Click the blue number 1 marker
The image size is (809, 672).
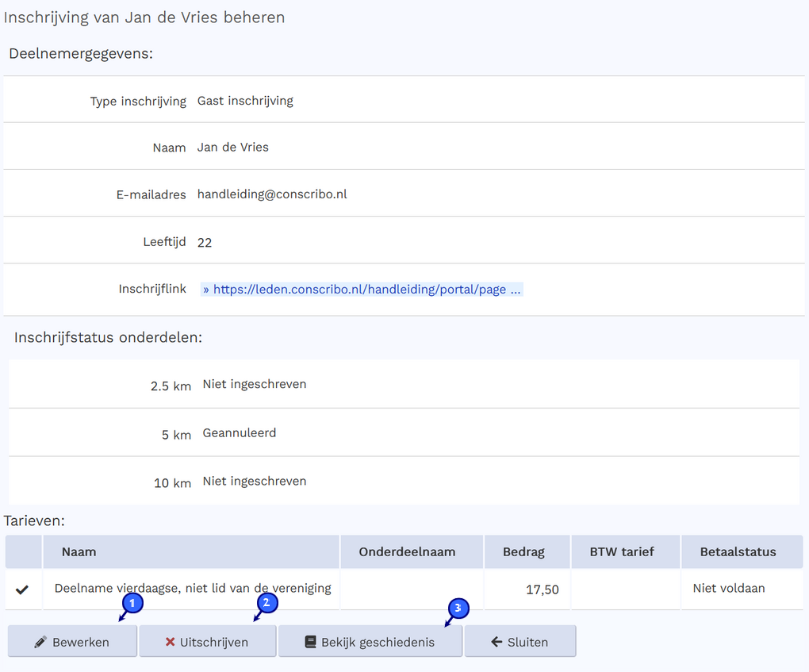click(x=133, y=603)
